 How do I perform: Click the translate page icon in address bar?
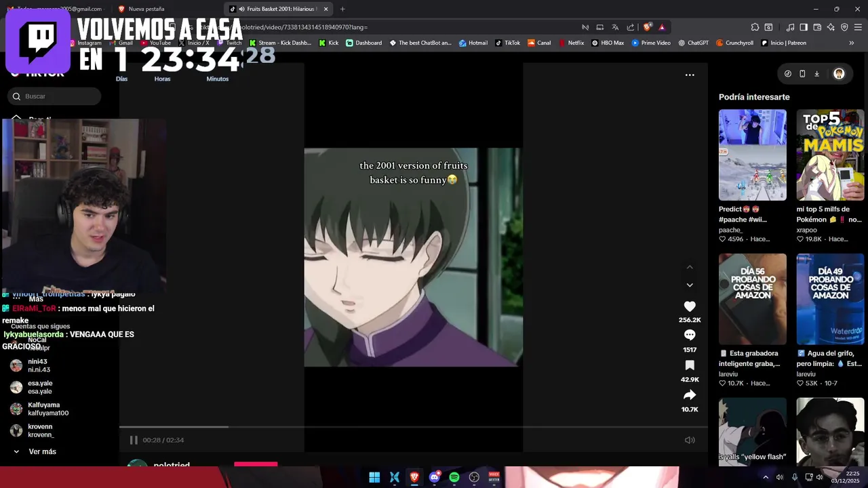(615, 27)
